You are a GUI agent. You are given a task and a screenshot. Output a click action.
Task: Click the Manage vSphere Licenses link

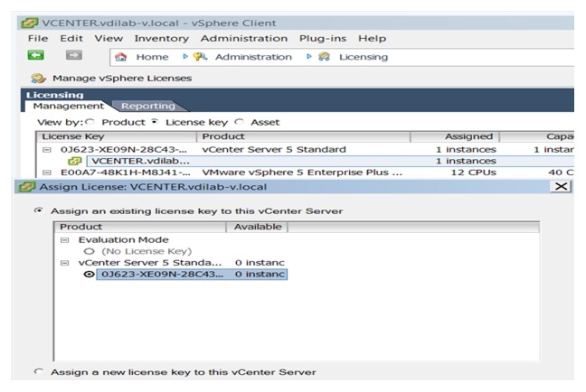pos(122,79)
